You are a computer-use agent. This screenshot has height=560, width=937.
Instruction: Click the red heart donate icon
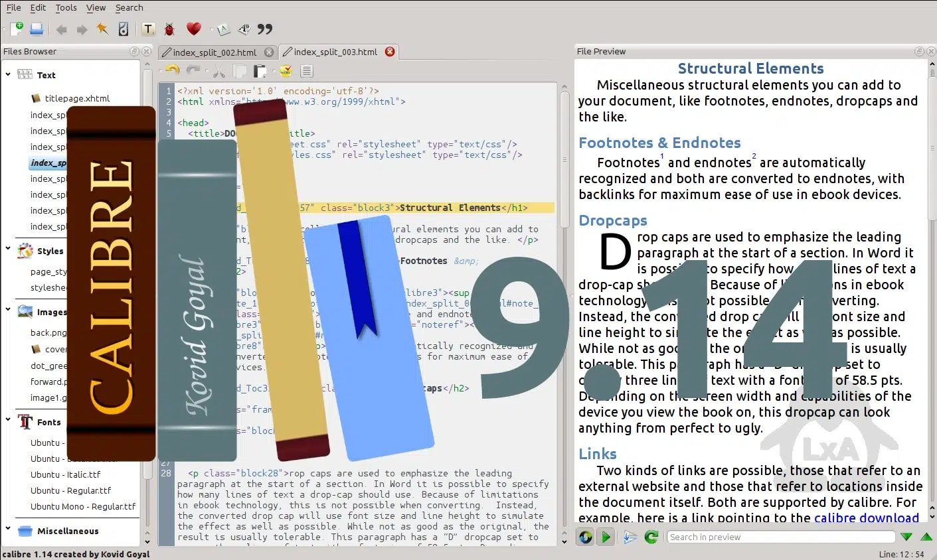(193, 29)
